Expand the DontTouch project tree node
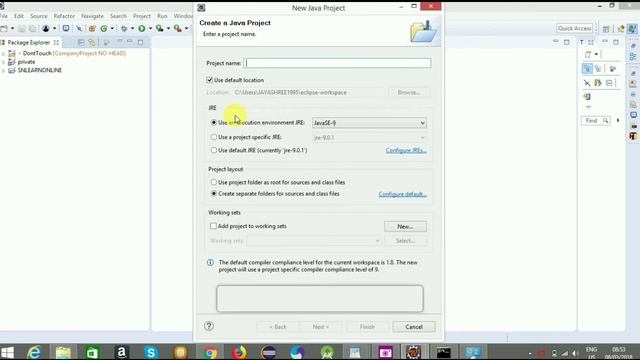 point(3,53)
